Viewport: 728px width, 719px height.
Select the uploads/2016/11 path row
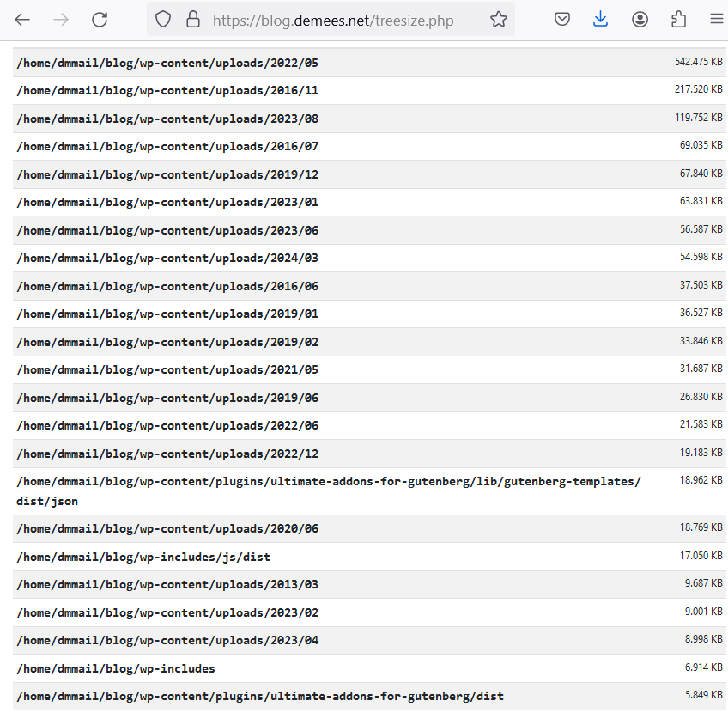pyautogui.click(x=167, y=91)
